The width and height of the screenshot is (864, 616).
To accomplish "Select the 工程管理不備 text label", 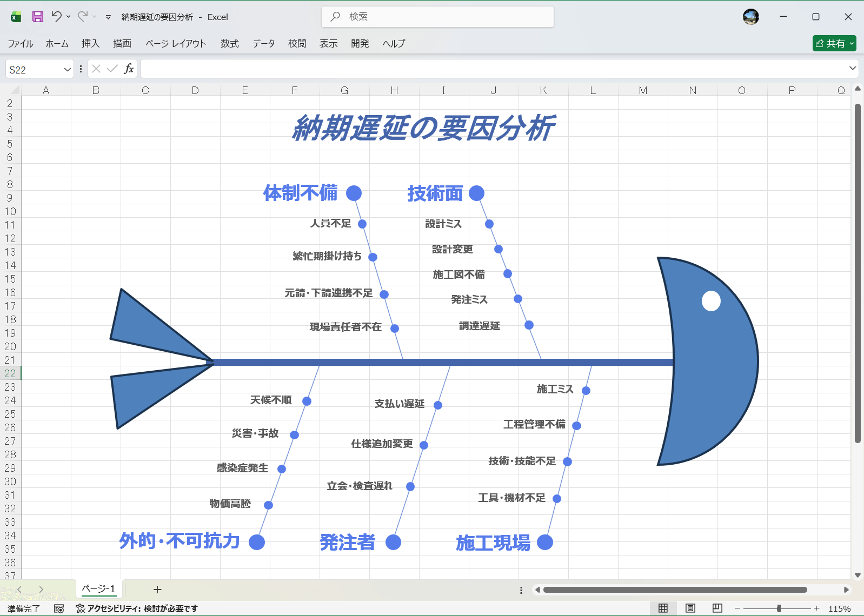I will pyautogui.click(x=535, y=424).
